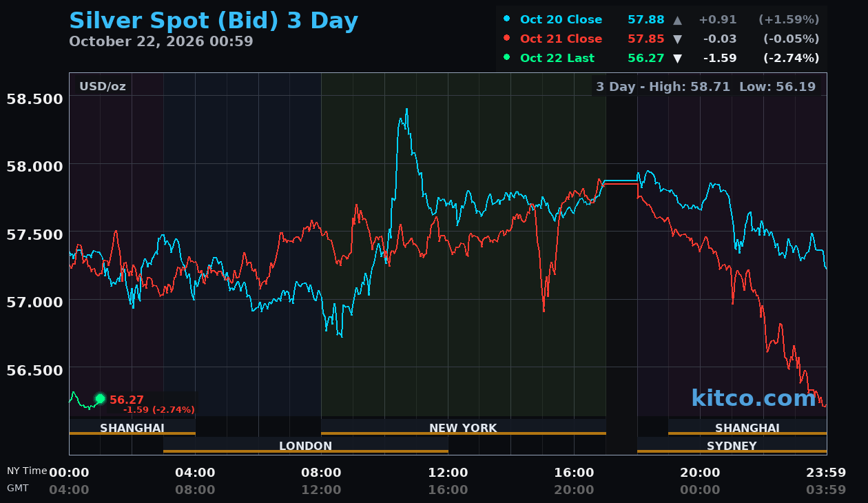Click the green current price marker dot
The image size is (868, 503).
click(x=100, y=399)
